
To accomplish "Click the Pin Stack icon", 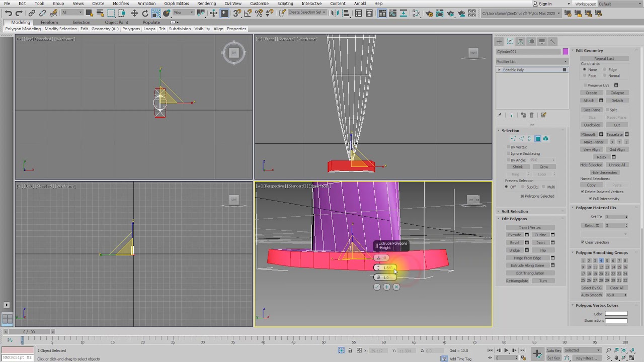I will [500, 115].
